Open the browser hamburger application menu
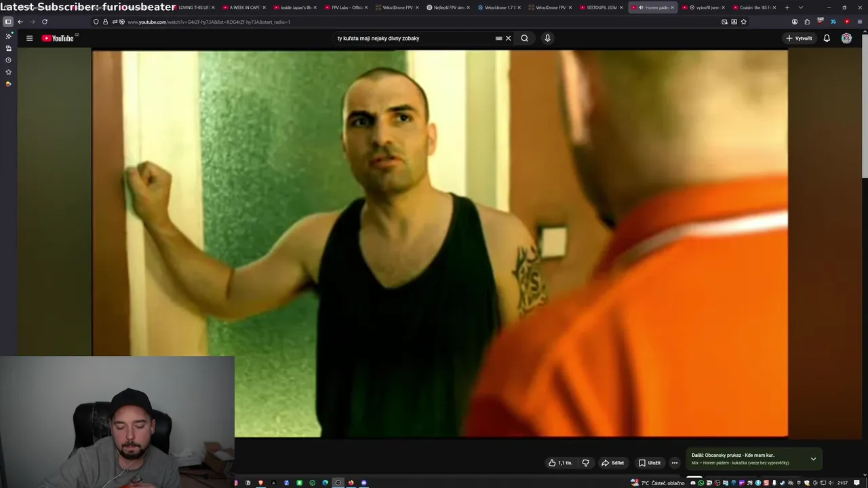This screenshot has width=868, height=488. pos(859,22)
